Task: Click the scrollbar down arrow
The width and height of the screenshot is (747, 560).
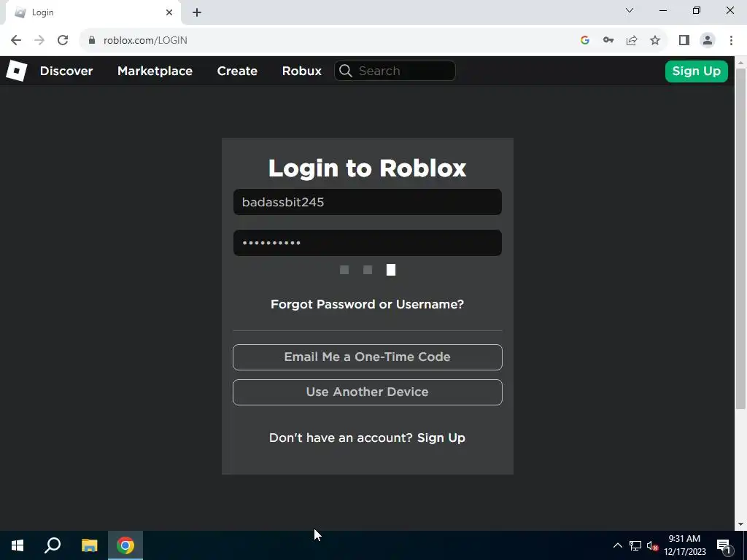Action: (x=741, y=525)
